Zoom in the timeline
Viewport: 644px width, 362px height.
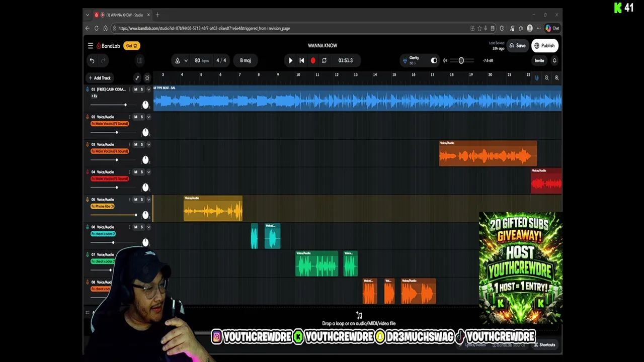[x=556, y=78]
